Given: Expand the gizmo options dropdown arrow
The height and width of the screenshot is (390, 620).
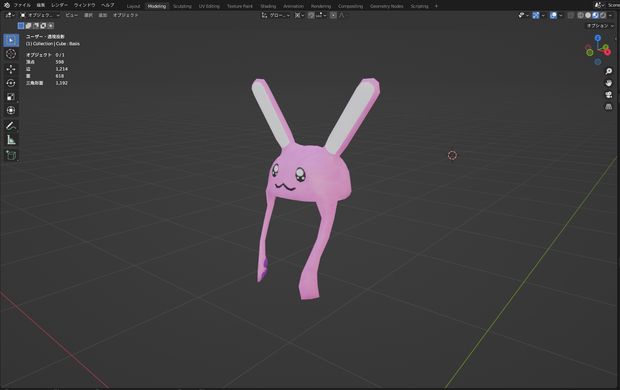Looking at the screenshot, I should (543, 15).
